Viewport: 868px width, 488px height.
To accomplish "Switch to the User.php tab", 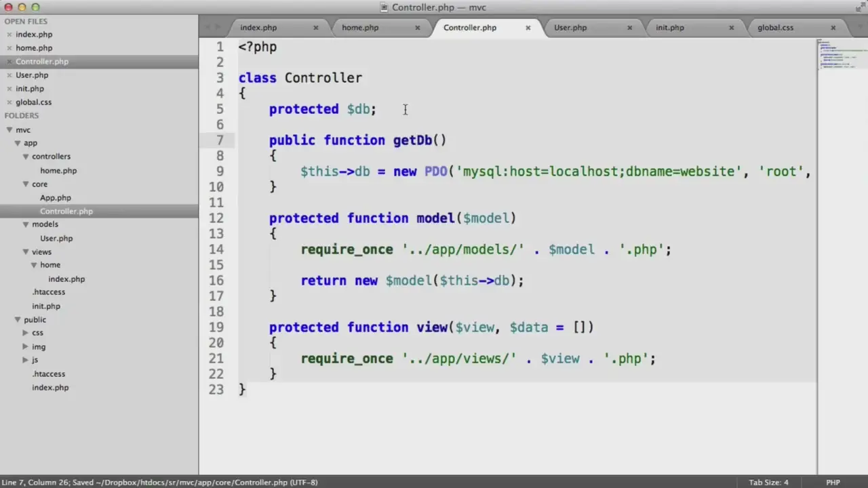I will coord(570,28).
